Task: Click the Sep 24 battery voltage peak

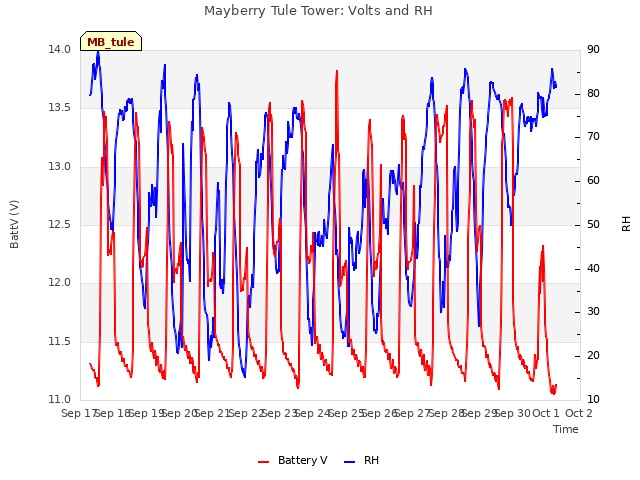Action: click(x=337, y=71)
